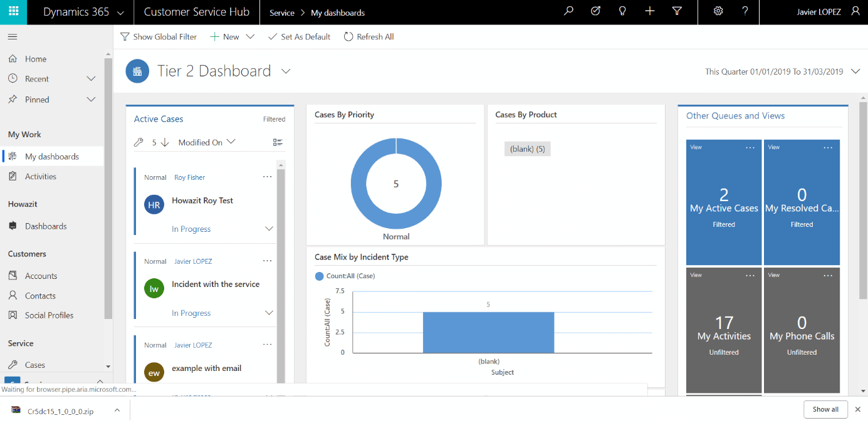Click the Customer Service Hub title

coord(197,12)
